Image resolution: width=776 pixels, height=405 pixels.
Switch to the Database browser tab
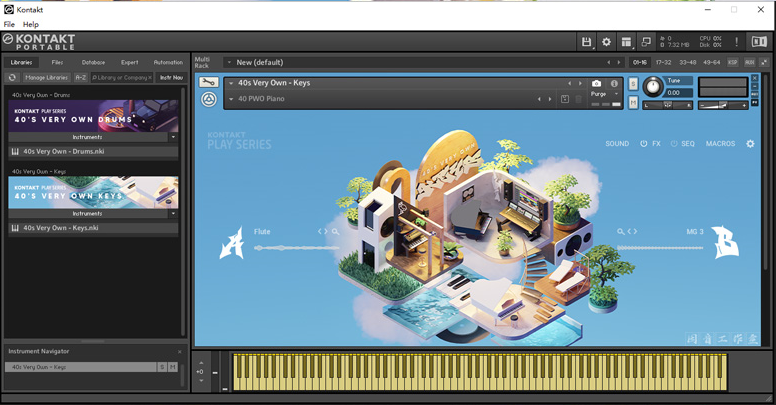(94, 62)
